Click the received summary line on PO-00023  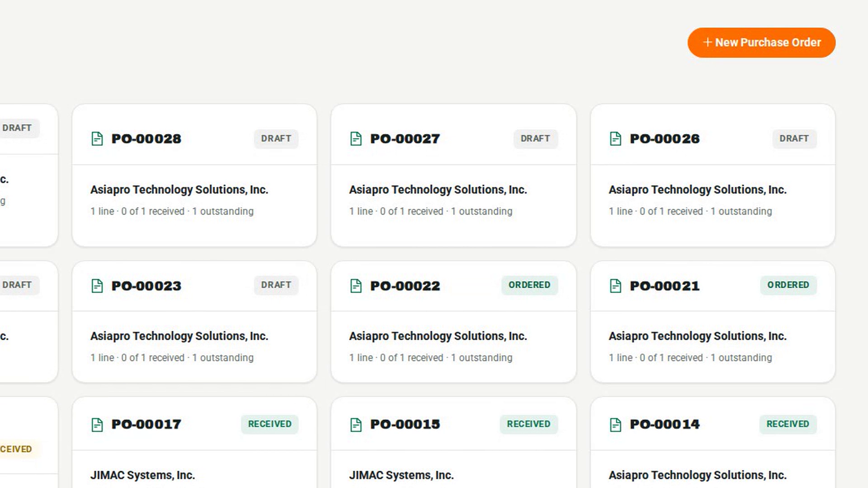tap(172, 358)
